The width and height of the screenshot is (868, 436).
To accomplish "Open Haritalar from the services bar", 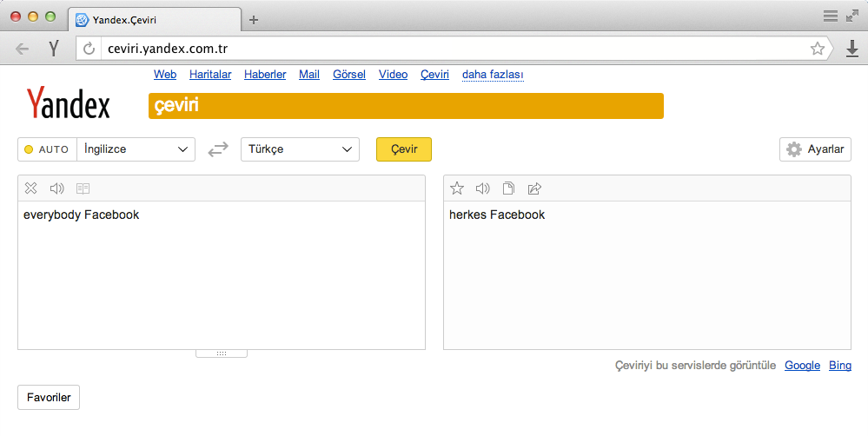I will click(x=210, y=74).
